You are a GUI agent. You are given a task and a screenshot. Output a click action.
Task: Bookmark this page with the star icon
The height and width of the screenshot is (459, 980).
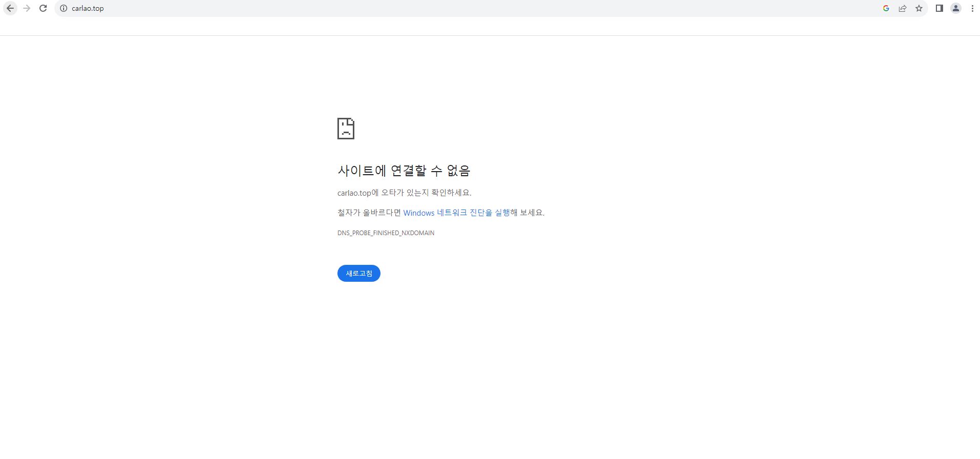pyautogui.click(x=919, y=8)
